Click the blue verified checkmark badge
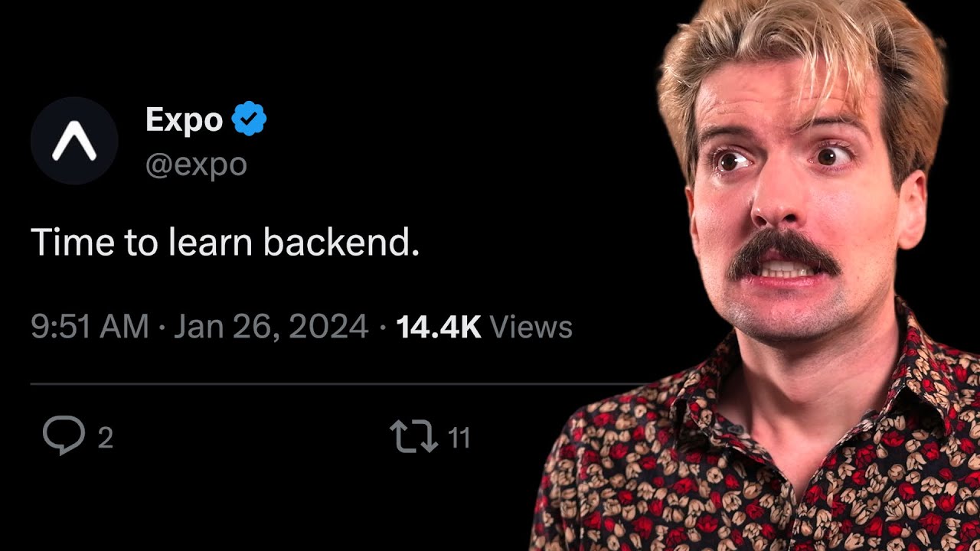Image resolution: width=980 pixels, height=551 pixels. click(250, 119)
